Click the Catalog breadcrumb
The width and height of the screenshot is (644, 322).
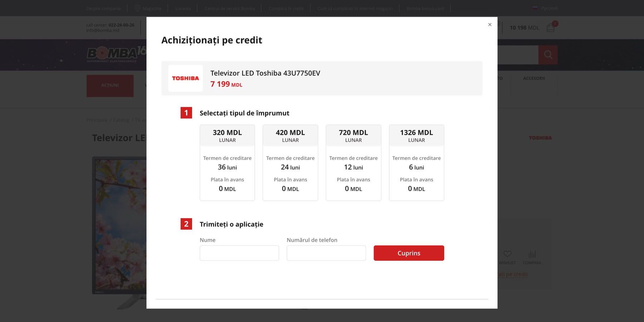point(121,120)
